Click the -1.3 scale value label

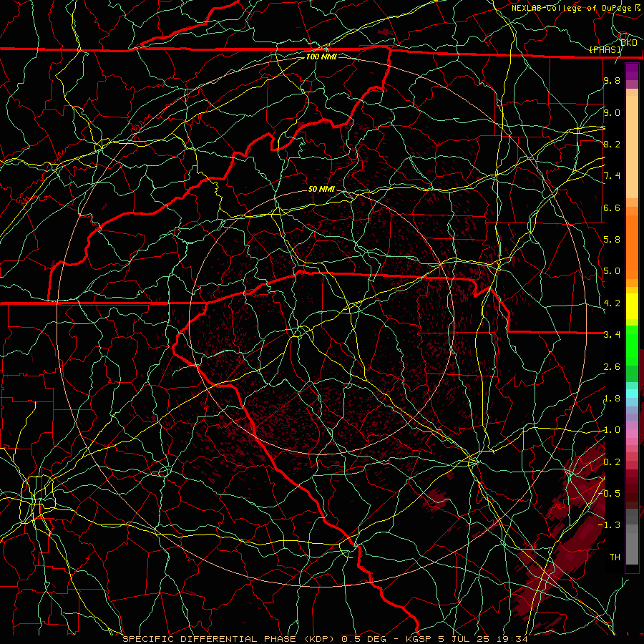pos(609,525)
